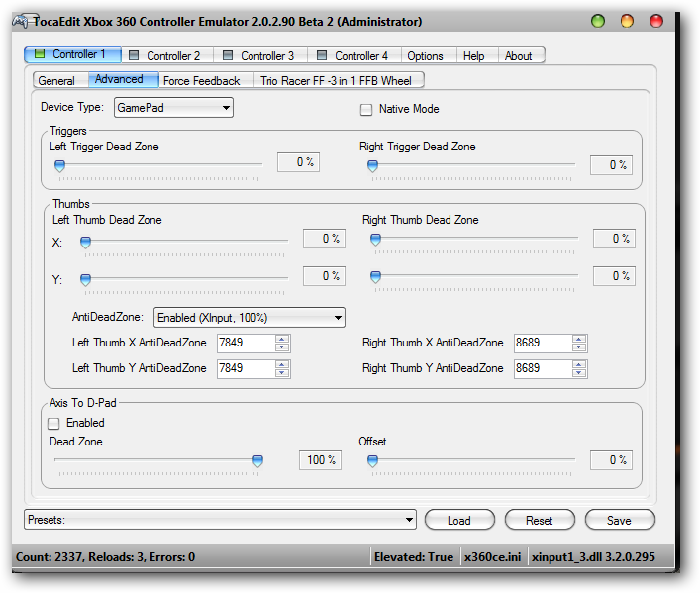
Task: Click the D-Pad Dead Zone 100 % field
Action: pos(320,460)
